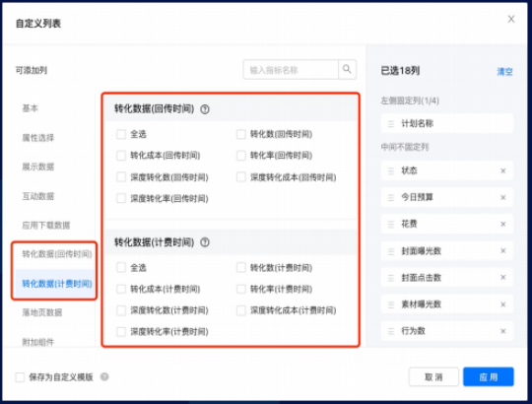Close the 自定义列表 dialog

click(511, 19)
